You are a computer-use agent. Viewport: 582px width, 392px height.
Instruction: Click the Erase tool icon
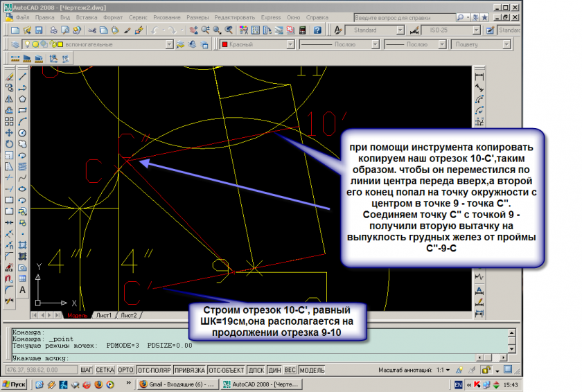9,76
